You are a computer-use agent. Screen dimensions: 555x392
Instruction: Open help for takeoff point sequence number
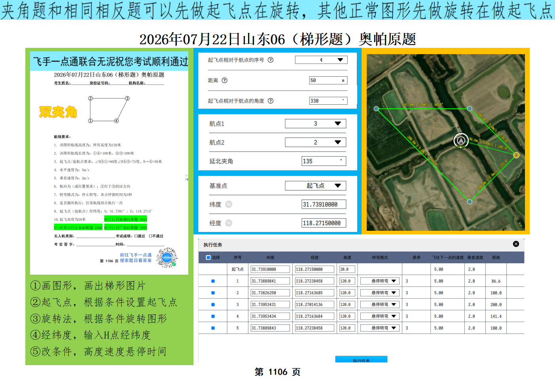point(271,60)
